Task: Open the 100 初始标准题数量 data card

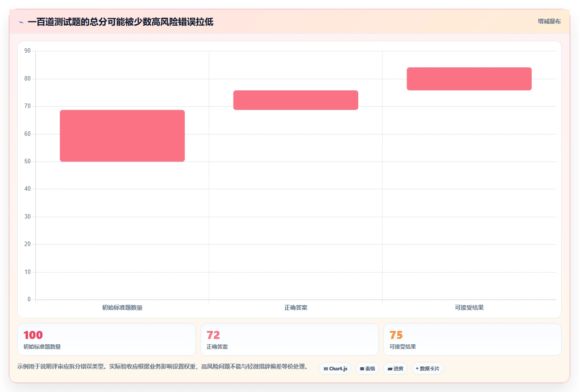Action: click(x=107, y=339)
